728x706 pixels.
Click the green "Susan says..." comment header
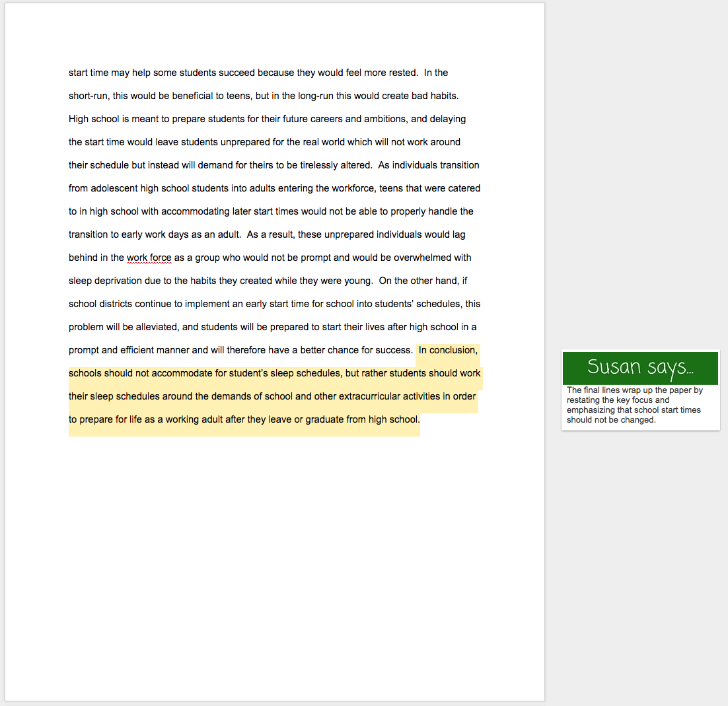(x=639, y=367)
